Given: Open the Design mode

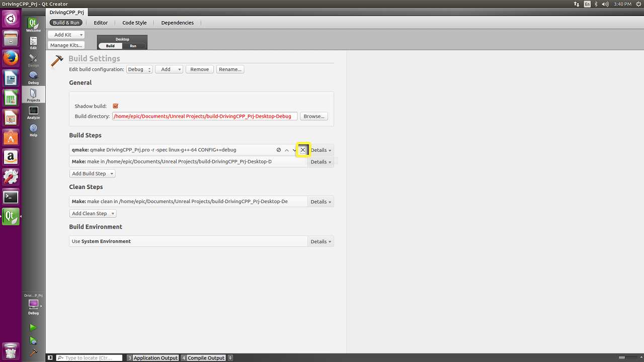Looking at the screenshot, I should pyautogui.click(x=33, y=60).
